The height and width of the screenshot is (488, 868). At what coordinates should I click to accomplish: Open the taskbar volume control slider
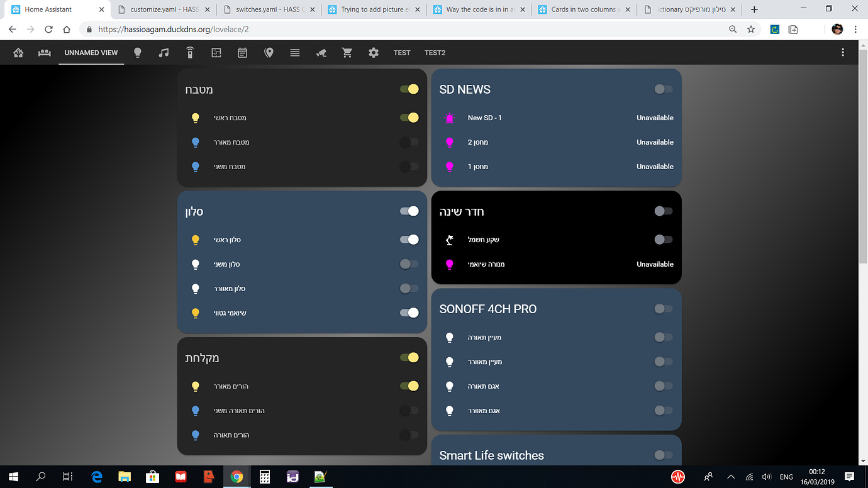click(x=767, y=477)
